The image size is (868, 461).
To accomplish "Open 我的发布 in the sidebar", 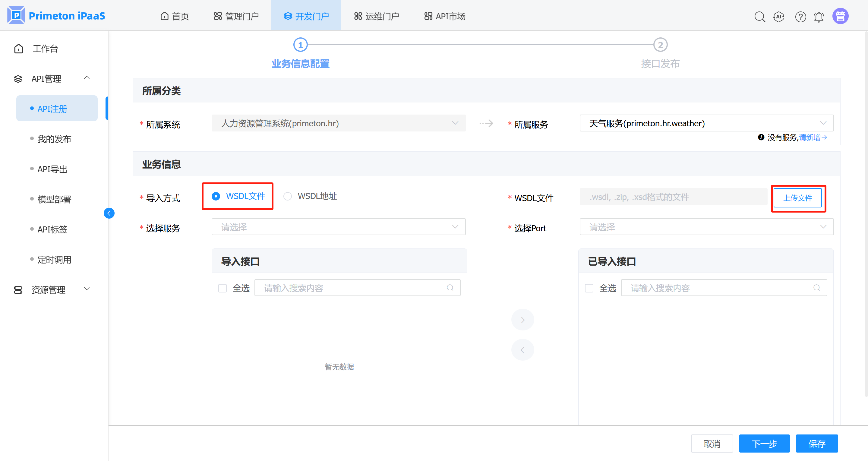I will 54,139.
